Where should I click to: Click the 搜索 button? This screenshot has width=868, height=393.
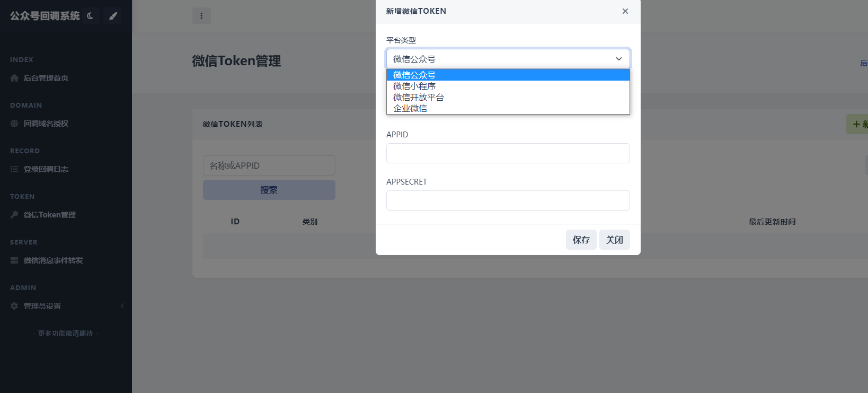(269, 190)
